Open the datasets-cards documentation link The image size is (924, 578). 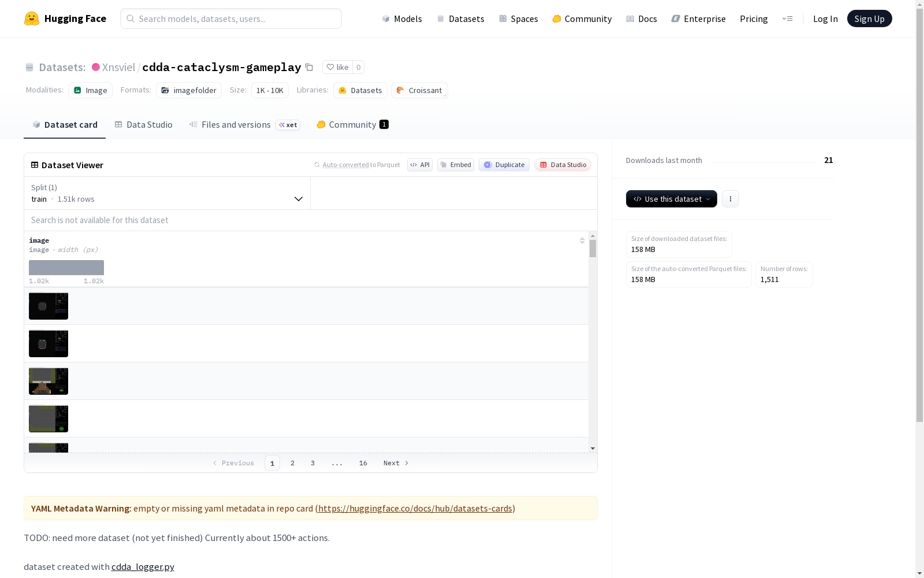point(415,509)
